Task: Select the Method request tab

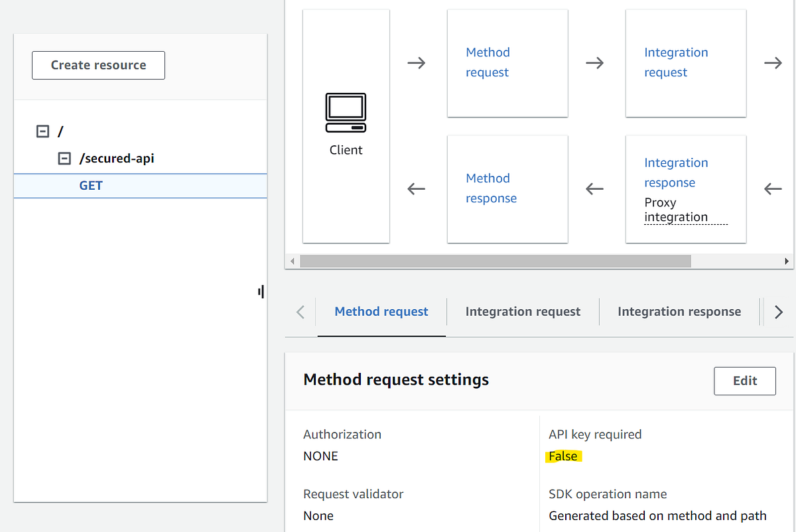Action: [x=381, y=311]
